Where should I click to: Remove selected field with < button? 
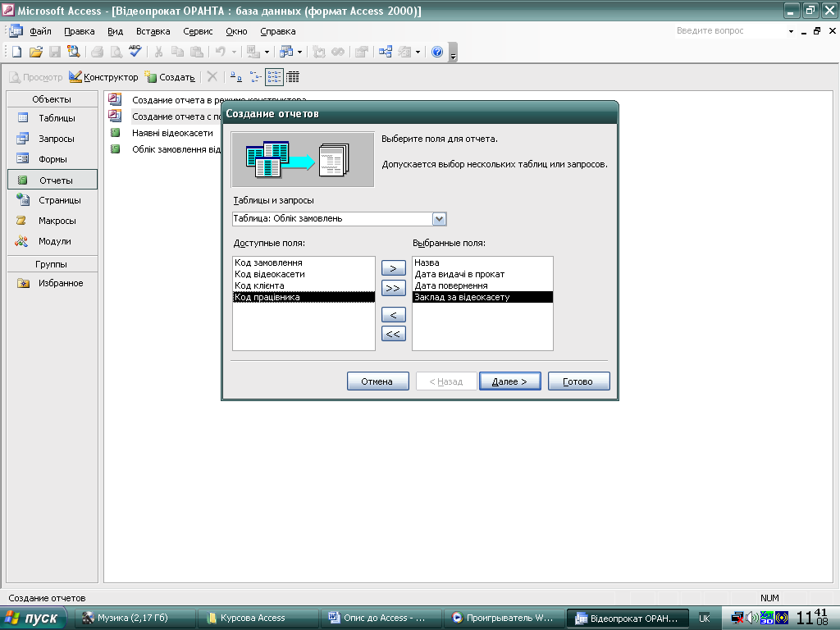(393, 314)
